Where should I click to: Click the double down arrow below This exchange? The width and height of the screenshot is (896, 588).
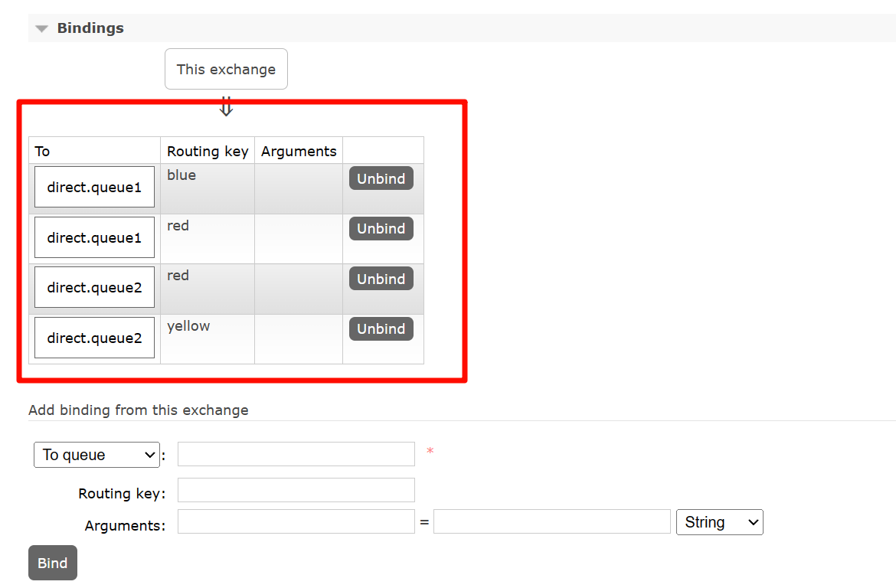click(226, 107)
